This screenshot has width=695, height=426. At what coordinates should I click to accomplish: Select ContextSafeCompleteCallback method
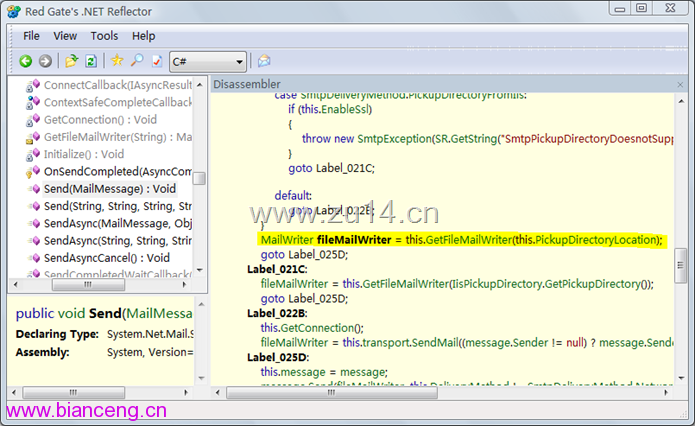coord(118,102)
